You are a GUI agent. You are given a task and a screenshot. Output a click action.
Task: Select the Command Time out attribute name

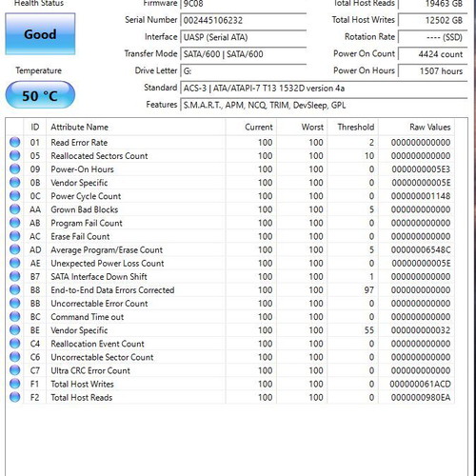coord(88,317)
